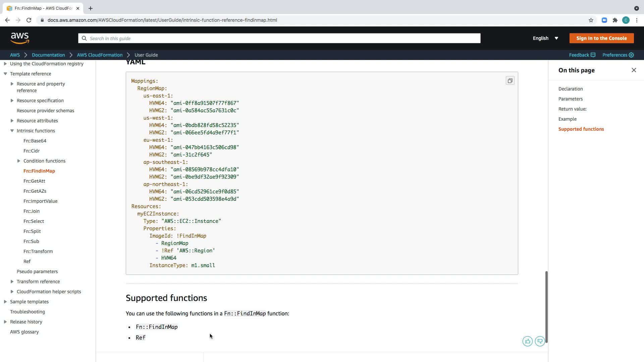
Task: Click the Search in this guide field
Action: coord(279,38)
